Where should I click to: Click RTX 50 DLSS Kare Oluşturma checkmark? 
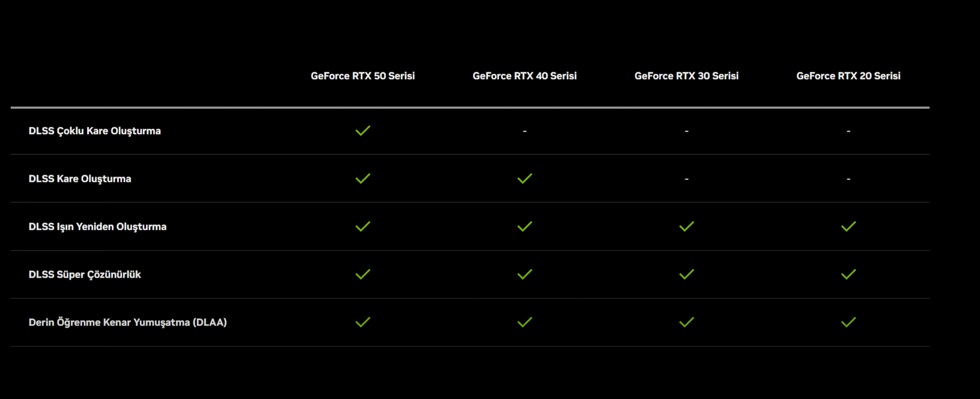363,179
